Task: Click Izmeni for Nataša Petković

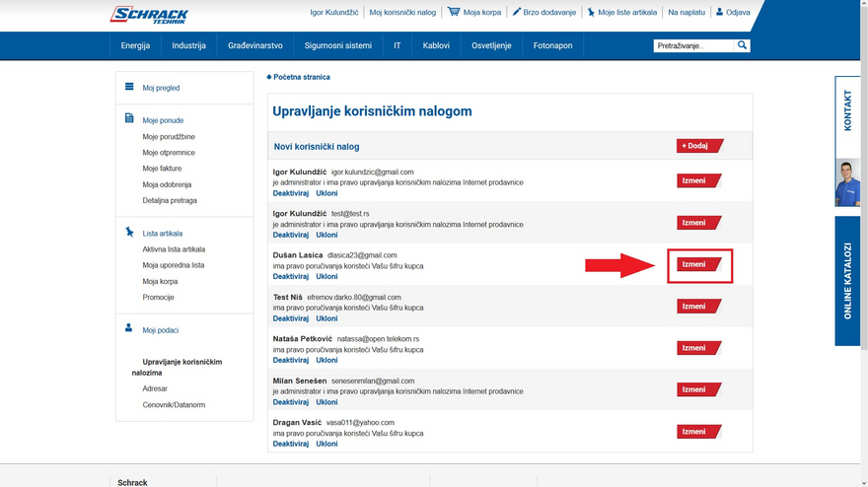Action: point(698,348)
